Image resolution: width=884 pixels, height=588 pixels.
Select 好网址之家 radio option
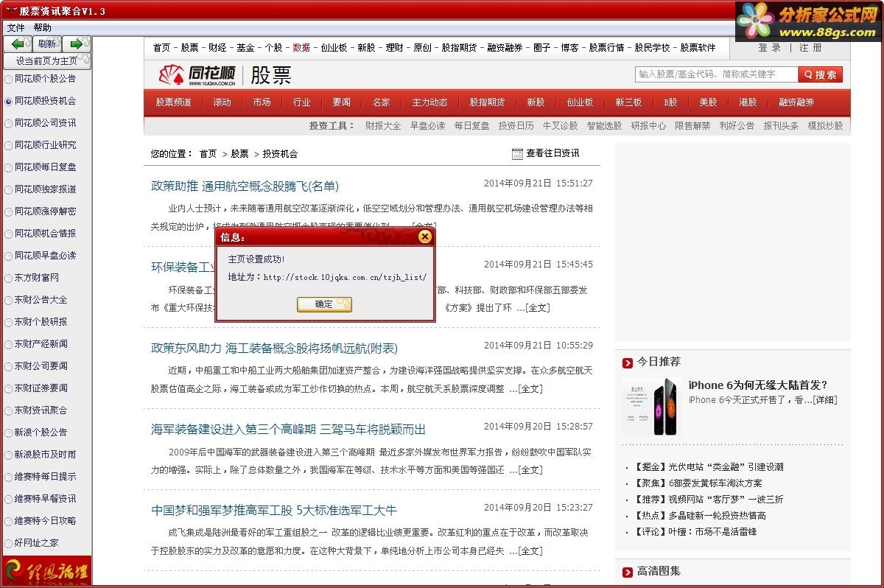click(32, 543)
